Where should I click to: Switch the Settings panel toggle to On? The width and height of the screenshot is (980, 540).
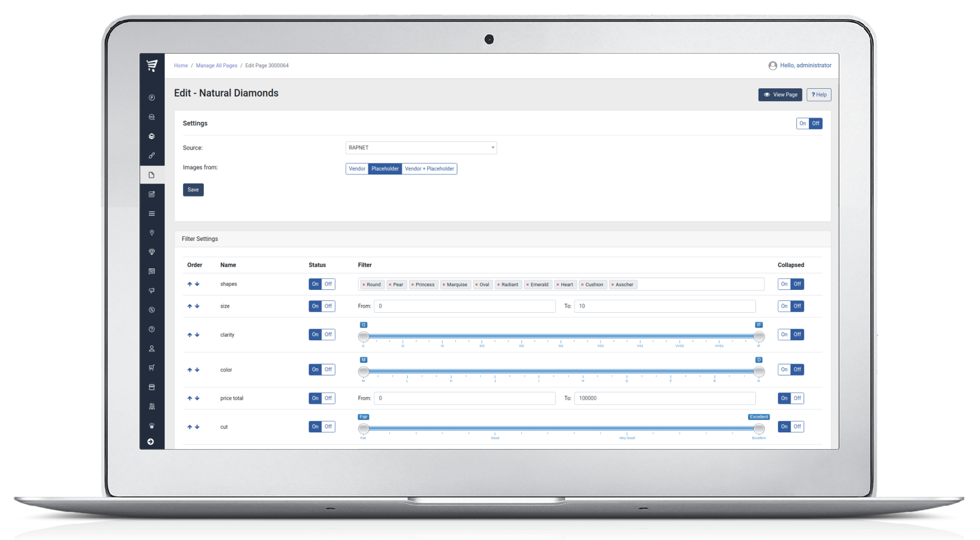click(802, 123)
